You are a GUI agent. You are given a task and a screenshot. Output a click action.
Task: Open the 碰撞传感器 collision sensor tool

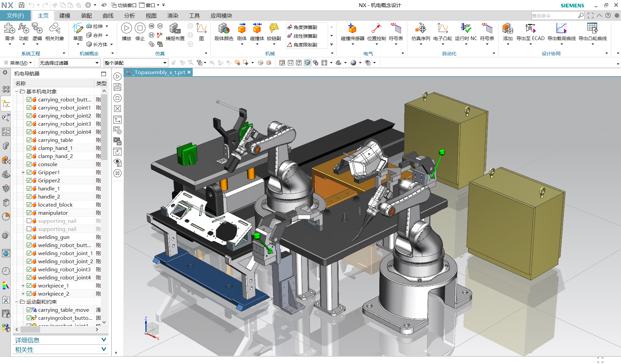352,28
